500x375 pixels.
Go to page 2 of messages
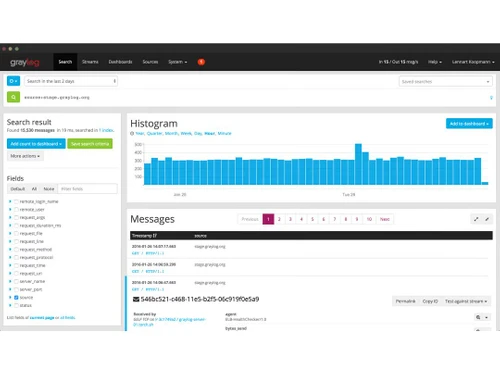[x=279, y=219]
